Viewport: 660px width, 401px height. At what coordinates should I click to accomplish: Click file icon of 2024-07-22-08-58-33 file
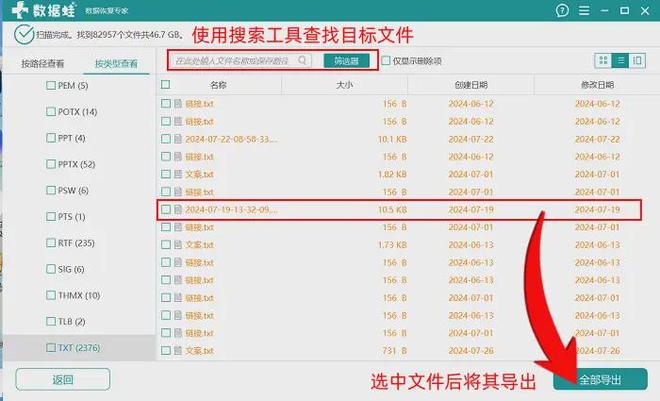[x=178, y=139]
